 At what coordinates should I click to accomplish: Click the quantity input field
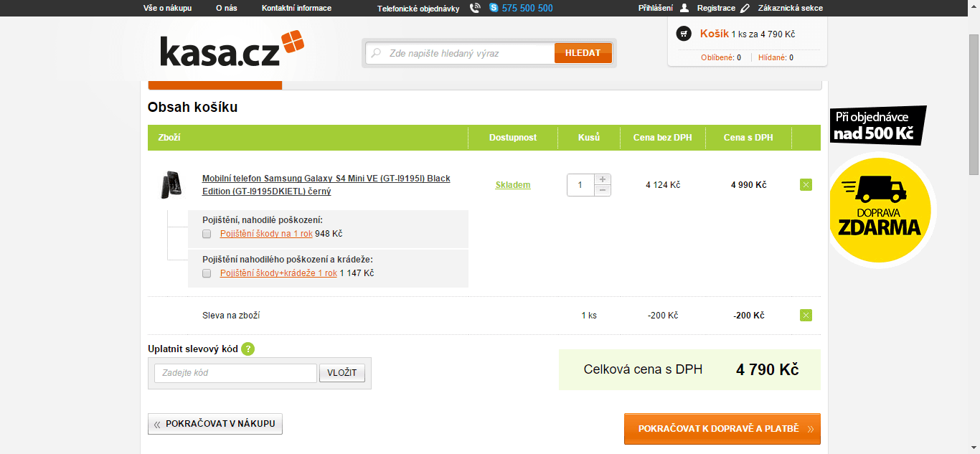click(580, 185)
